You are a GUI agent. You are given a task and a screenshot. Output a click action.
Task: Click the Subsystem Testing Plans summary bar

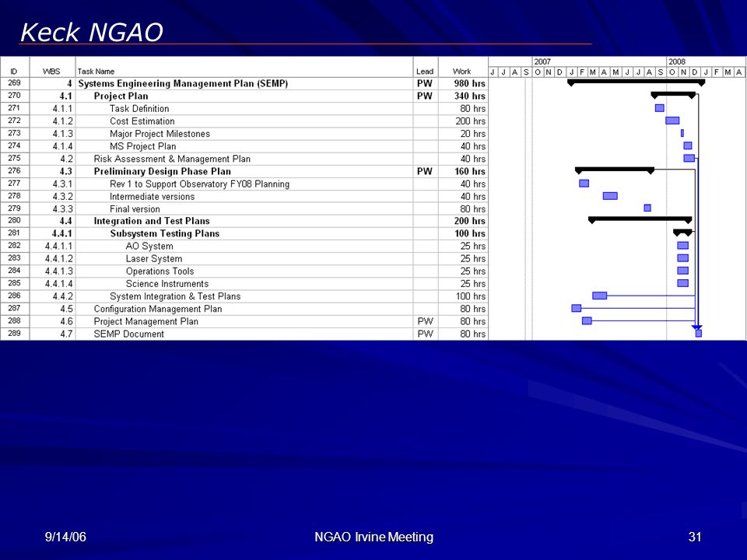coord(682,233)
